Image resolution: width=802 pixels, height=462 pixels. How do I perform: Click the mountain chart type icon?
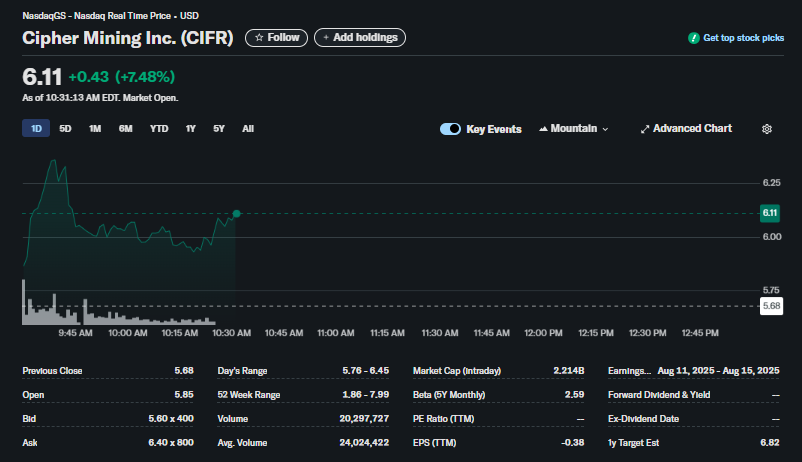[x=543, y=128]
